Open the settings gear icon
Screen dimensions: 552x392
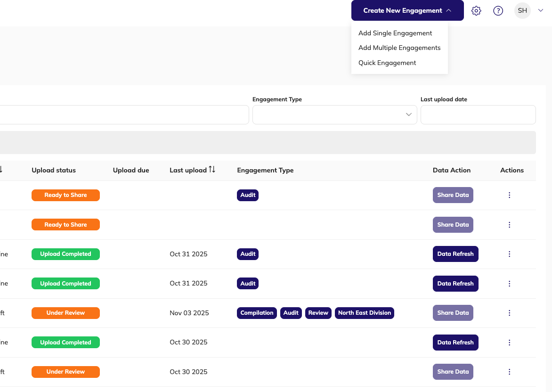pos(476,11)
